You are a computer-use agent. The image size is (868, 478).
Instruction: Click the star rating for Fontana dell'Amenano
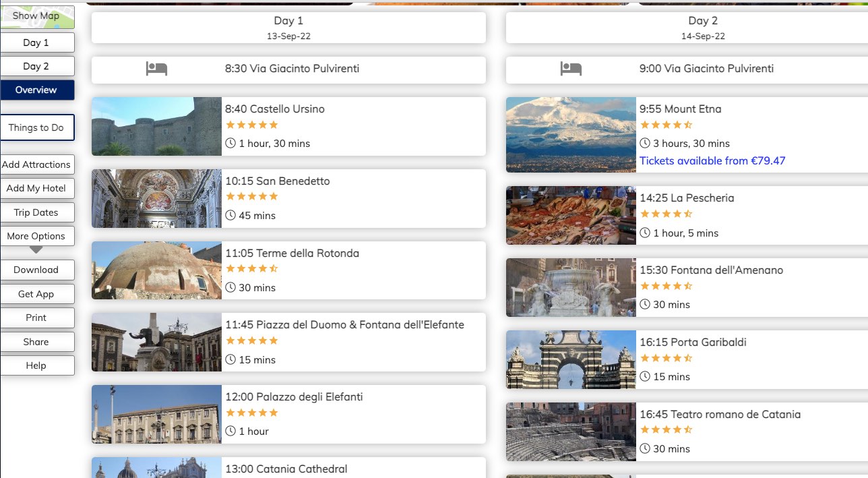[x=666, y=286]
